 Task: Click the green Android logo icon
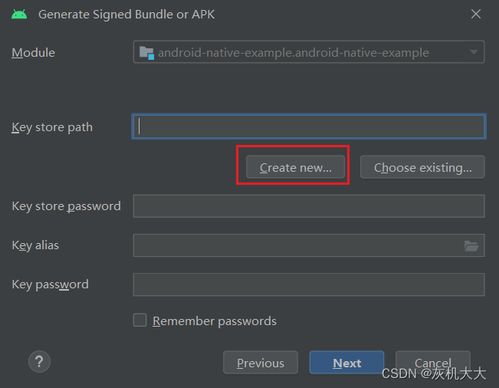pos(19,15)
